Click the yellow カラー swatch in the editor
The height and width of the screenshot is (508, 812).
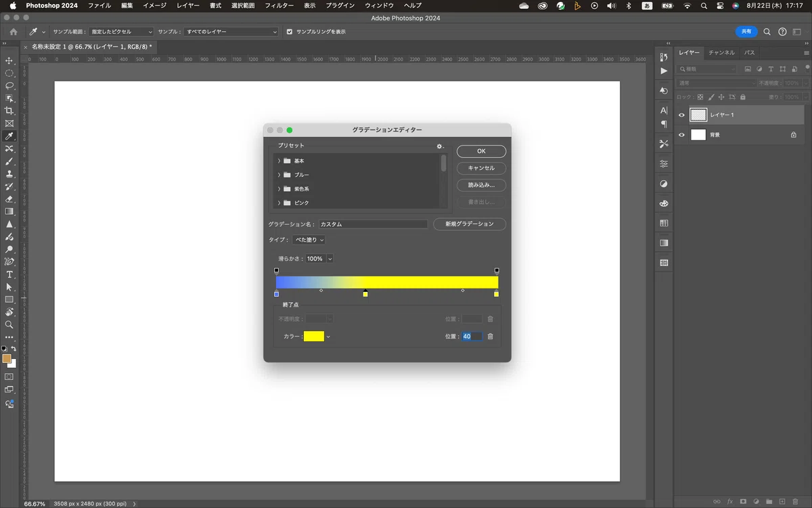click(x=314, y=337)
